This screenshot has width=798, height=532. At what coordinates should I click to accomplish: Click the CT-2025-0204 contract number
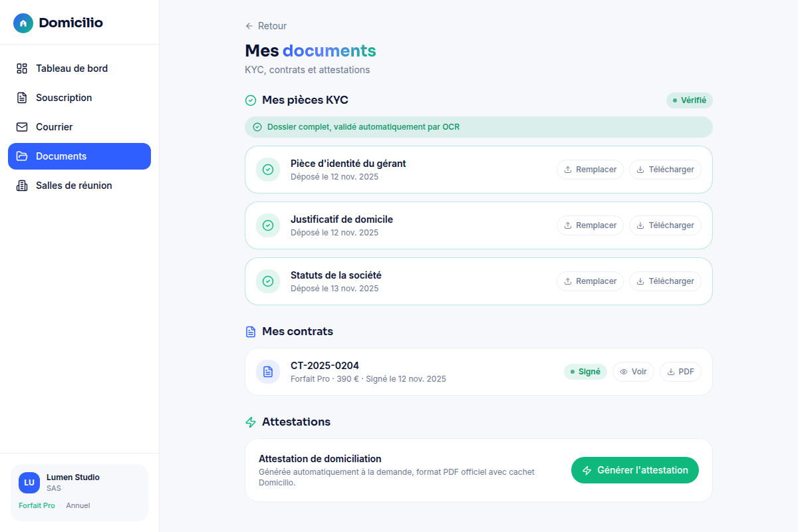(x=325, y=366)
